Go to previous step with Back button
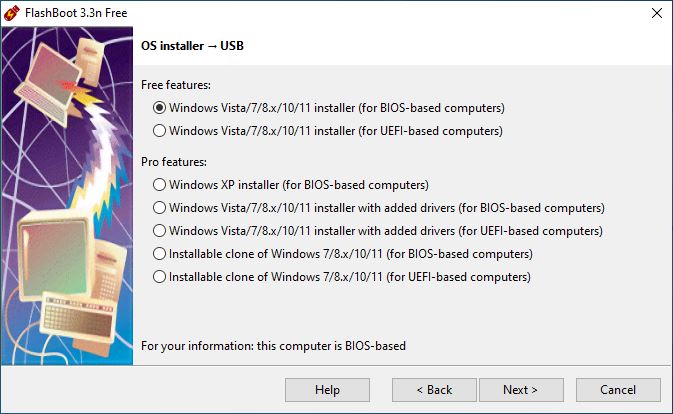This screenshot has height=414, width=673. 434,390
